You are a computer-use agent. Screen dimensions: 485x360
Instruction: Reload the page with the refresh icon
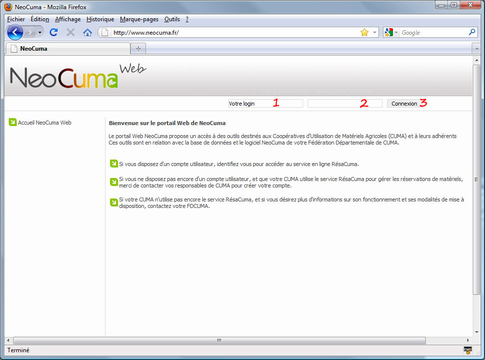pos(54,32)
